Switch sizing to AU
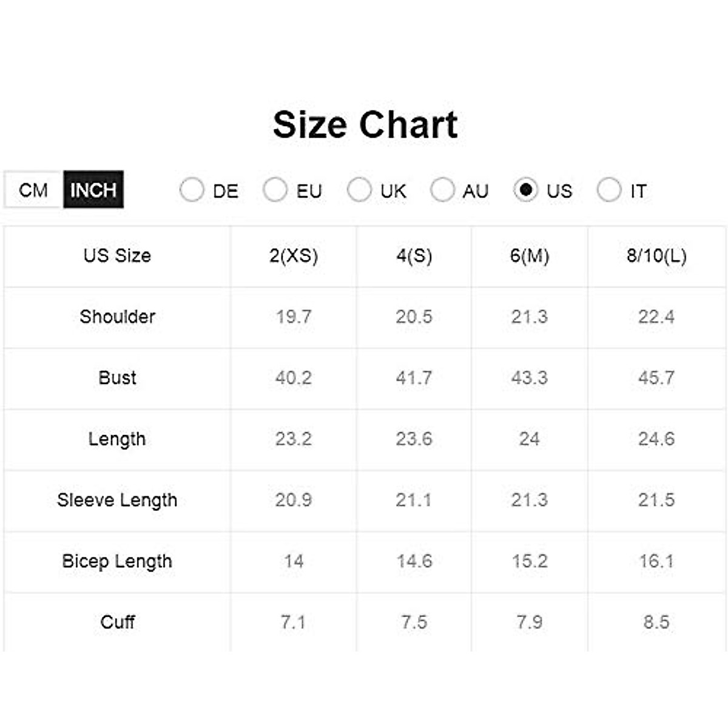728x728 pixels. click(442, 190)
